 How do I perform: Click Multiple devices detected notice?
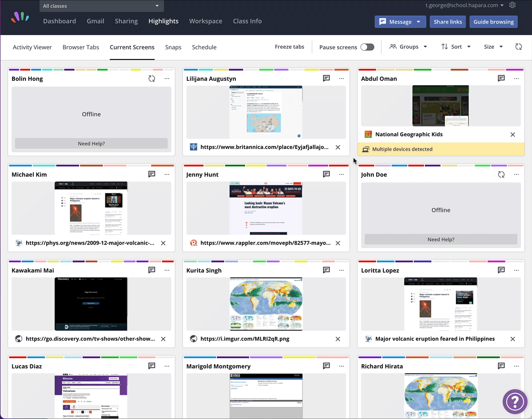(x=441, y=149)
